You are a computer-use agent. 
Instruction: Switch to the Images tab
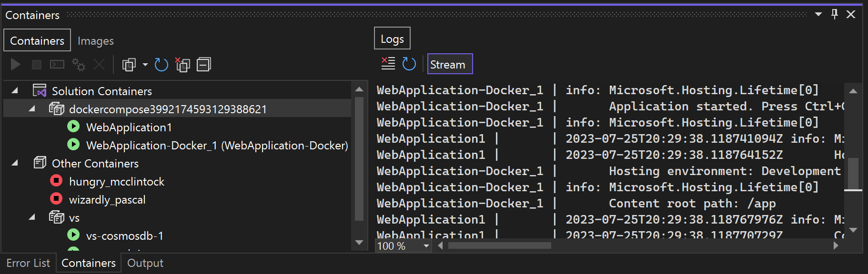pos(96,41)
